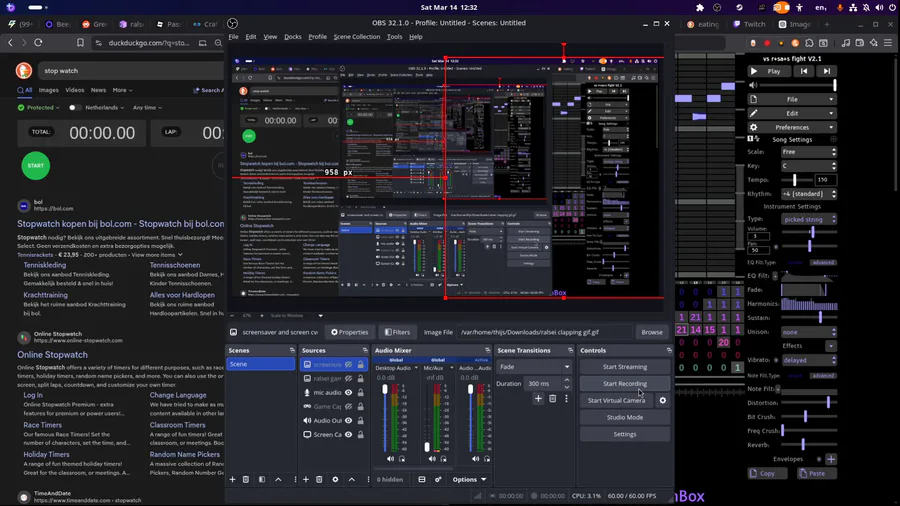The height and width of the screenshot is (506, 900).
Task: Switch to the Twitch browser tab
Action: coord(750,24)
